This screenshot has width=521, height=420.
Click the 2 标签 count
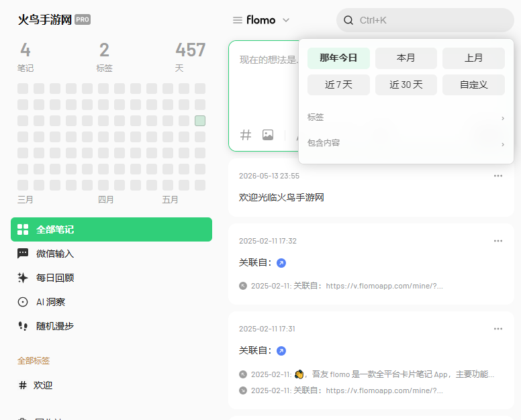[104, 57]
